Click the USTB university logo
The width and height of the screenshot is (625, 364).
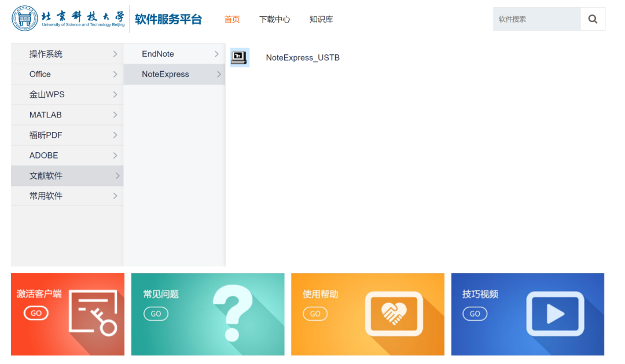click(68, 19)
